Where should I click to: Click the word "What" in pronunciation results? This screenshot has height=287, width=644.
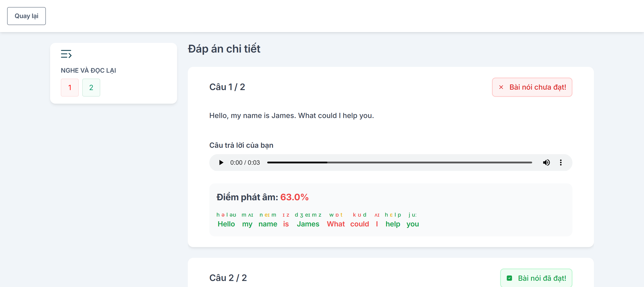[x=336, y=224]
